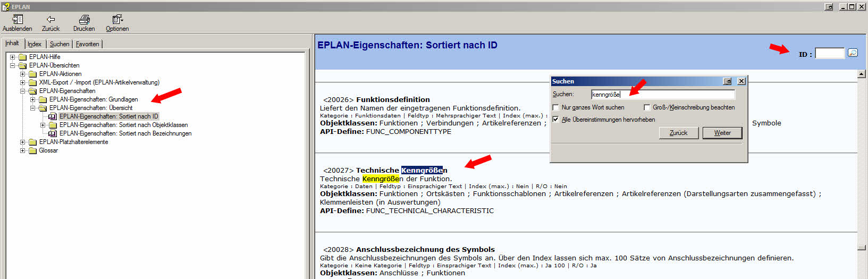
Task: Enable Nur ganzes Wort suchen checkbox
Action: [x=556, y=107]
